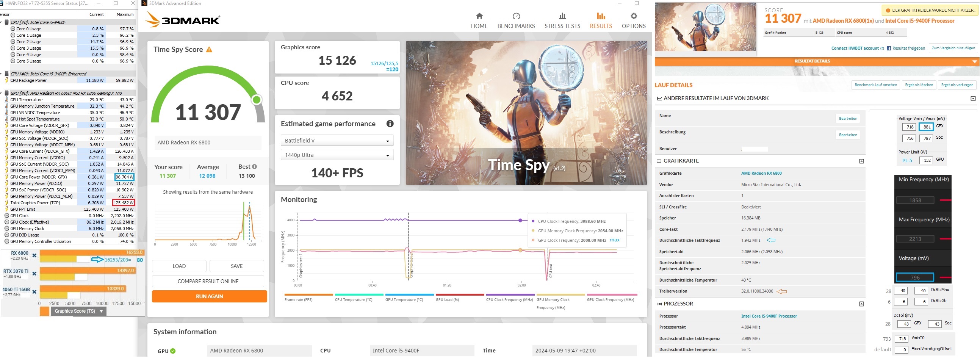This screenshot has width=980, height=357.
Task: Click Zum Vergleich hinzufügen
Action: (x=953, y=49)
